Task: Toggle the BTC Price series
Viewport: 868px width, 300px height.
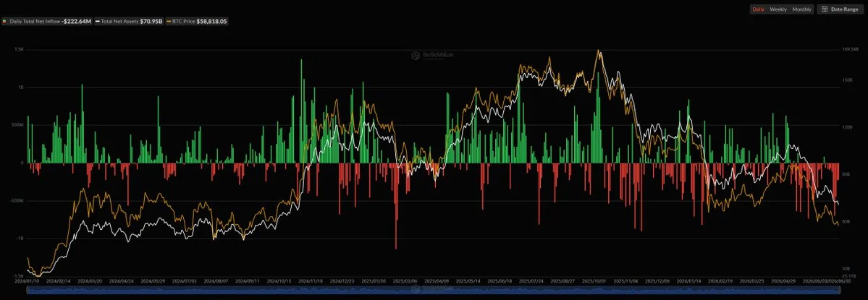Action: coord(196,22)
